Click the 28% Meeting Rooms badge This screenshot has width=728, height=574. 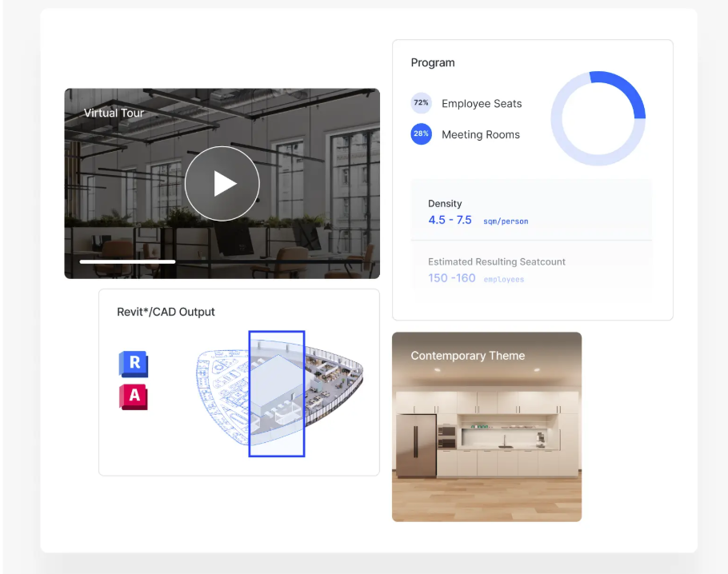pyautogui.click(x=421, y=134)
